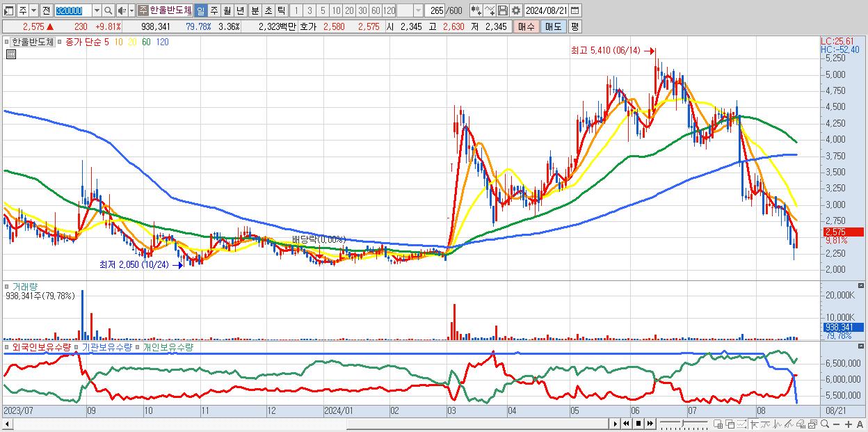This screenshot has height=432, width=868.
Task: Click the speaker sound icon in toolbar
Action: (x=122, y=10)
